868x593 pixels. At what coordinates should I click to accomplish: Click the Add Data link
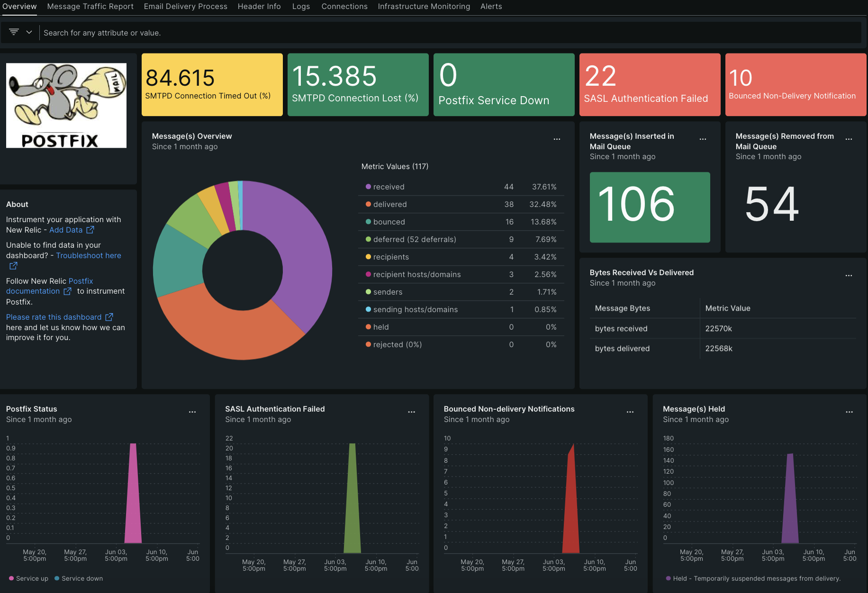pos(66,230)
